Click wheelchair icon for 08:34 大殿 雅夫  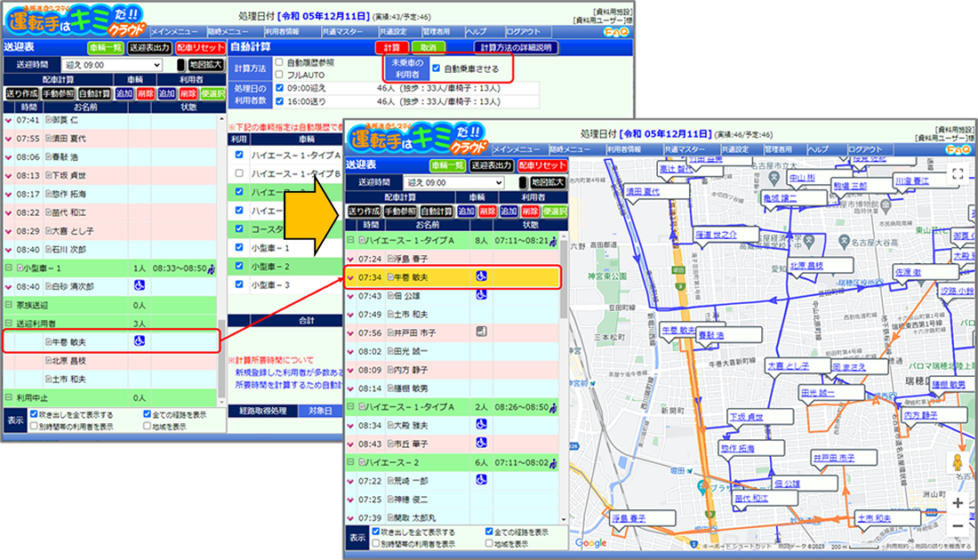481,424
